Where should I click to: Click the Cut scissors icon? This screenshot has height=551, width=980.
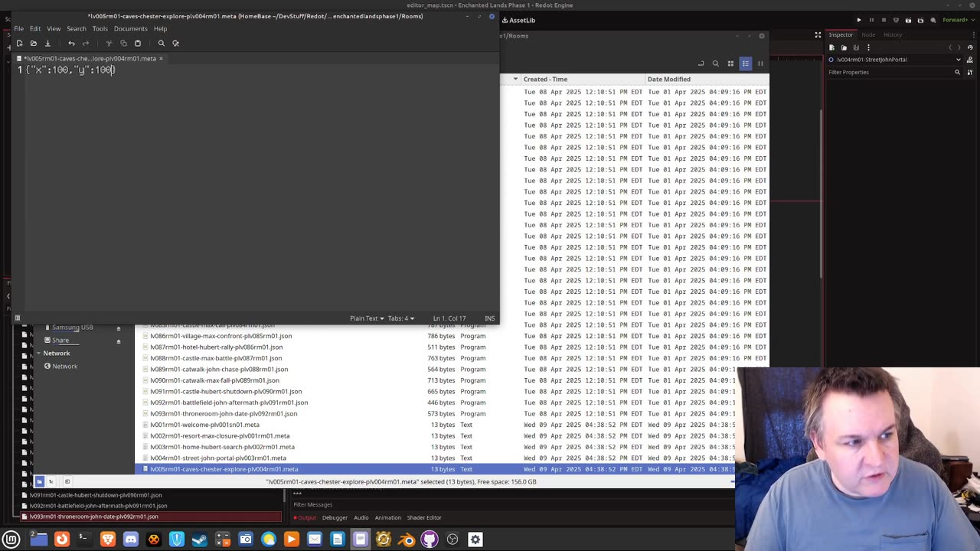[109, 43]
